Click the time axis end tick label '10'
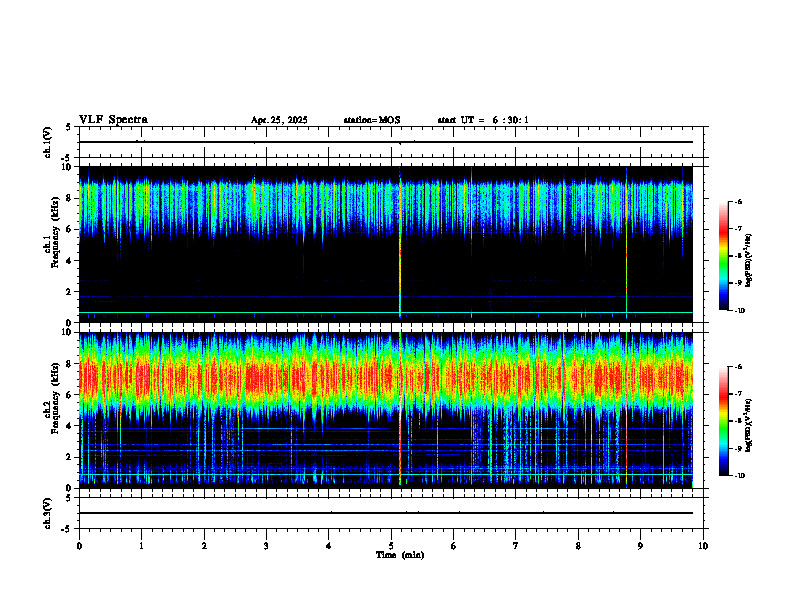Screen dimensions: 792x612 [703, 546]
